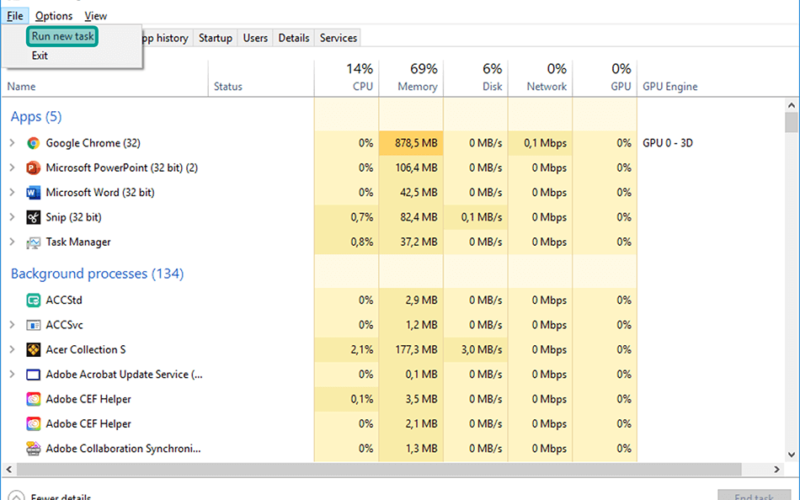Click the Snip (32 bit) scissors icon
The image size is (800, 500).
pos(33,217)
